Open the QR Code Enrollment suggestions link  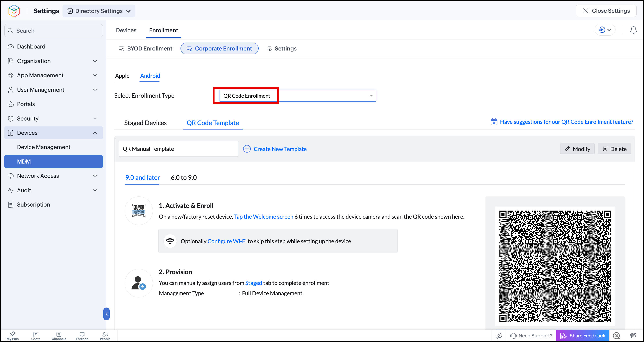tap(567, 122)
